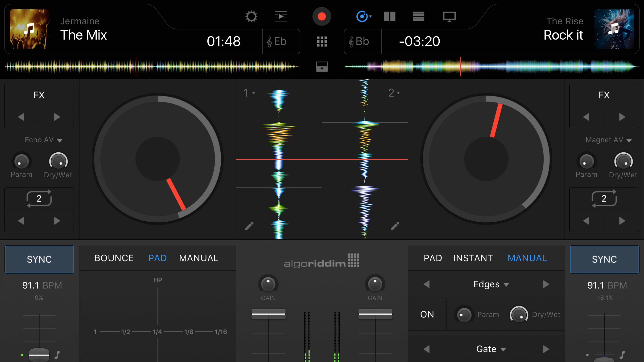Viewport: 644px width, 362px height.
Task: Open the Magnet AV effect dropdown
Action: coord(608,140)
